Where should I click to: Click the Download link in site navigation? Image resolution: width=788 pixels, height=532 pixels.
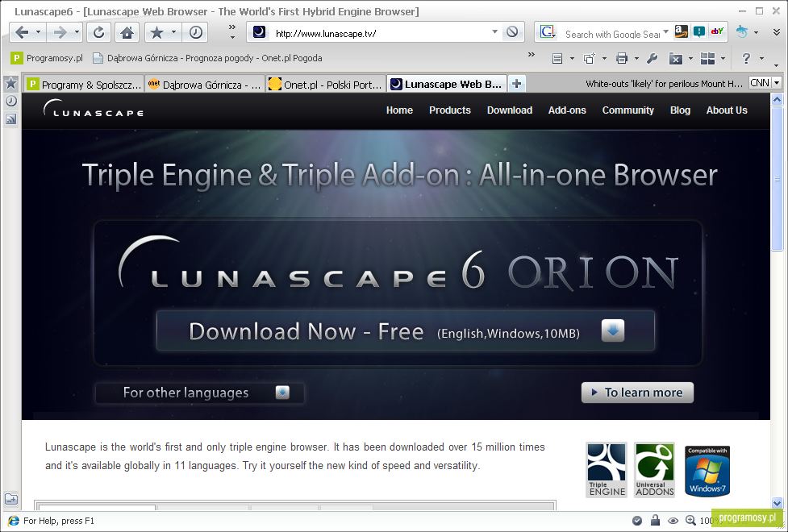[510, 110]
